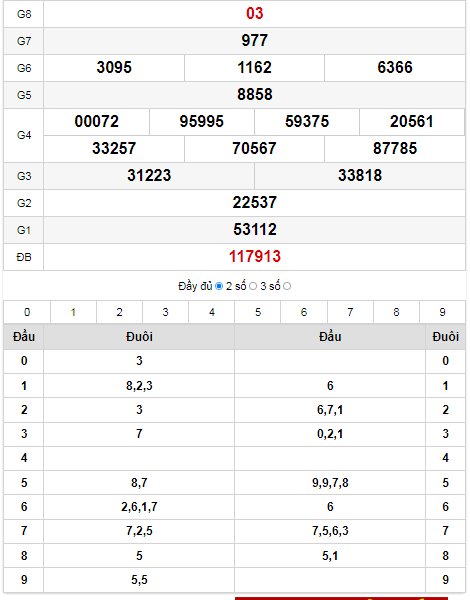Click G6 prize number 3095

click(x=114, y=68)
